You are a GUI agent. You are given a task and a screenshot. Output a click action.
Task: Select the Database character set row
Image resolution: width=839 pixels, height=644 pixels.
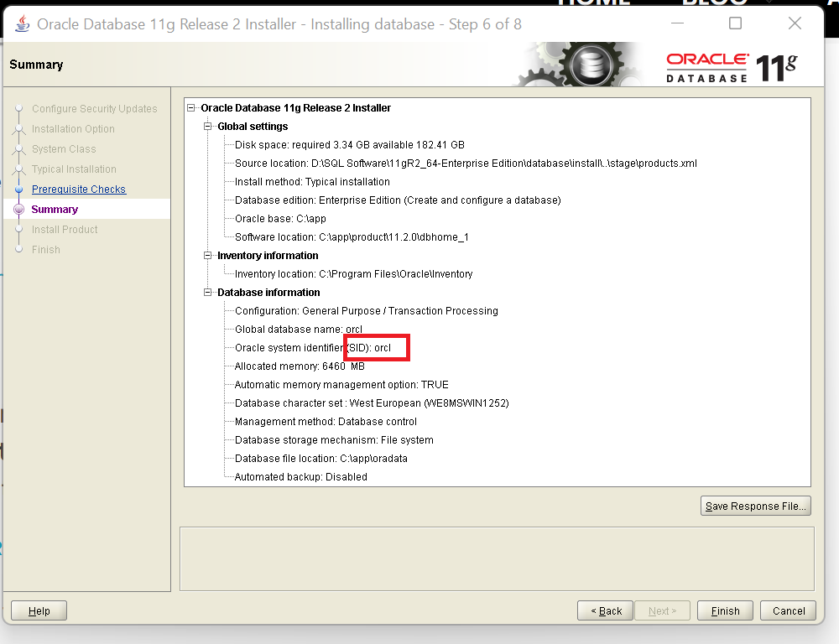pos(372,403)
